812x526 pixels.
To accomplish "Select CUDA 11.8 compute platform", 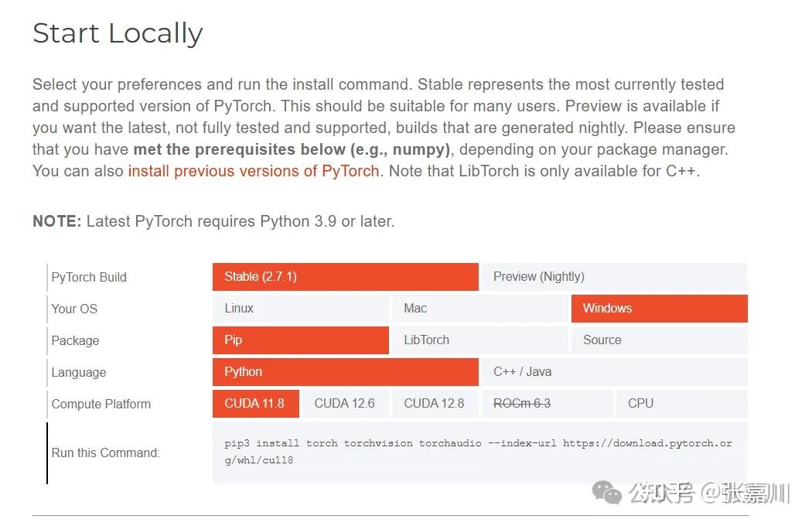I will pyautogui.click(x=255, y=403).
